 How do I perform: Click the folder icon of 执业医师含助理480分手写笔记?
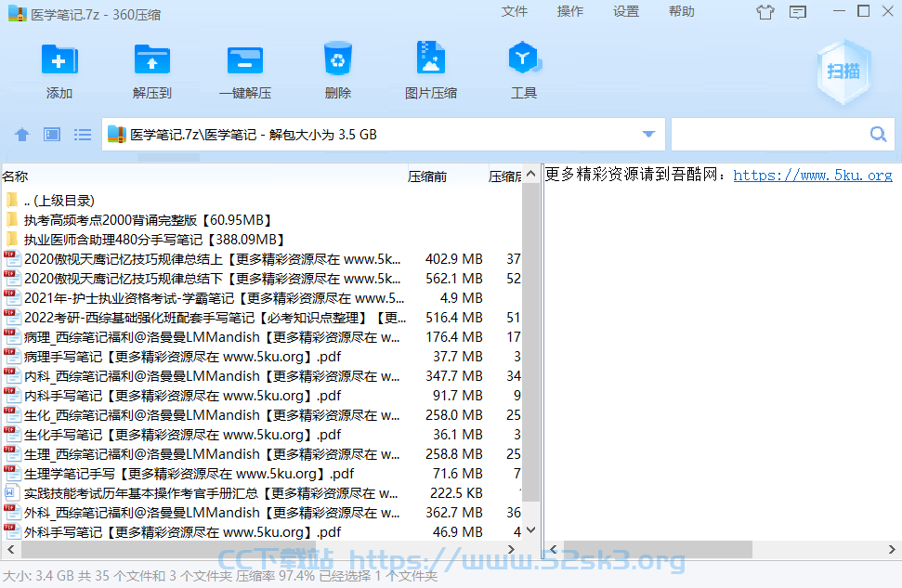coord(12,240)
